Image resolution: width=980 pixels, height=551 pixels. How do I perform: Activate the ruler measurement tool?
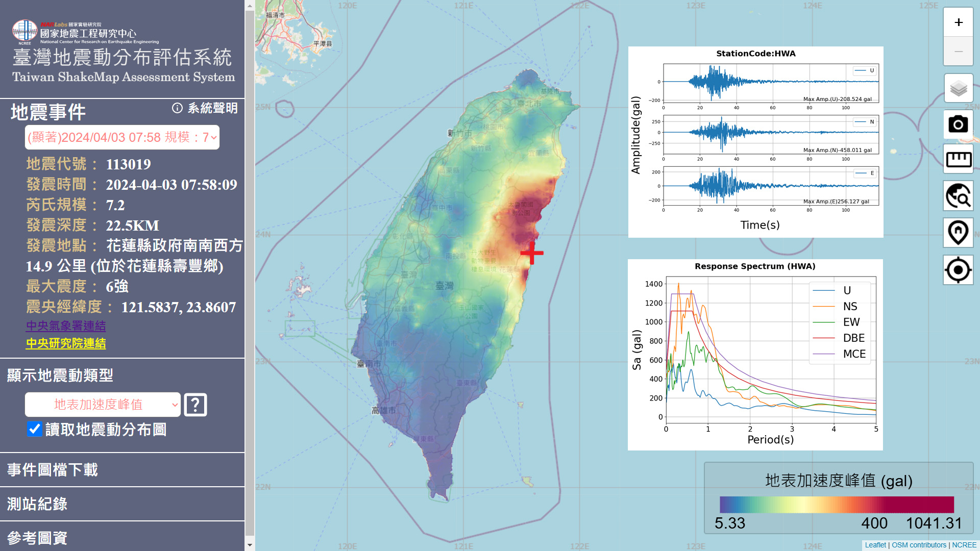[x=958, y=160]
